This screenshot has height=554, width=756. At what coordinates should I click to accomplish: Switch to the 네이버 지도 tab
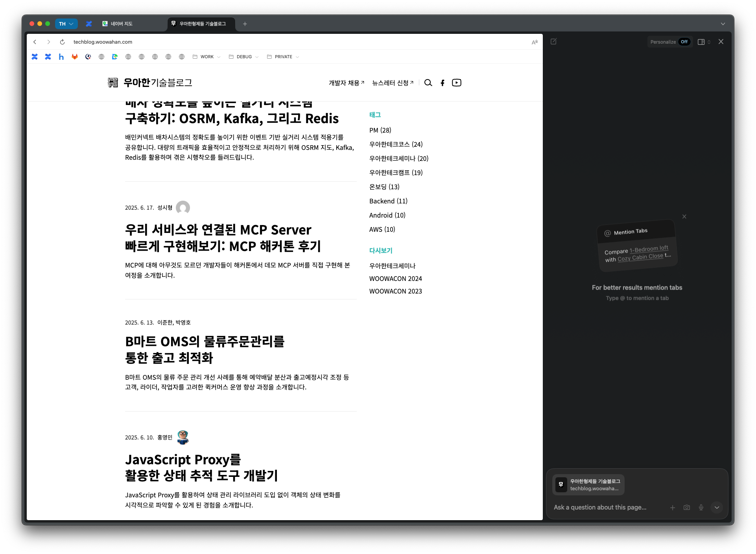[x=122, y=24]
